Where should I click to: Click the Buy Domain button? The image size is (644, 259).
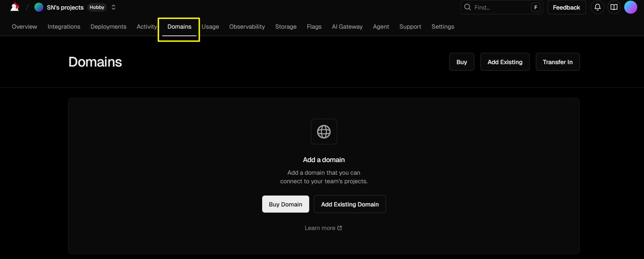point(286,204)
